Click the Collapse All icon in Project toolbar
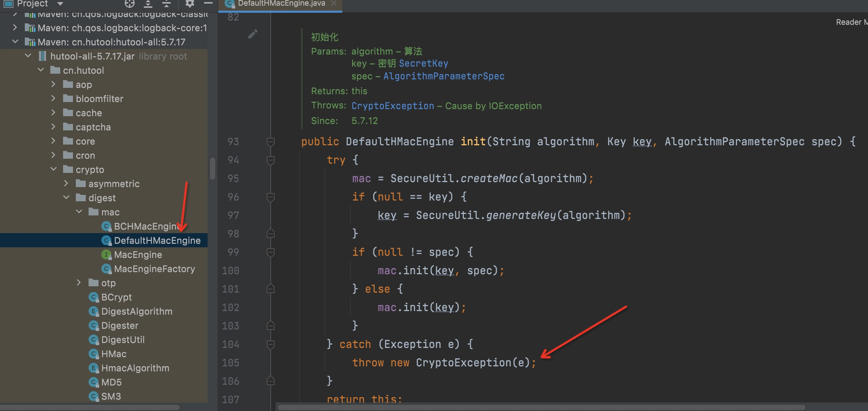 point(166,4)
